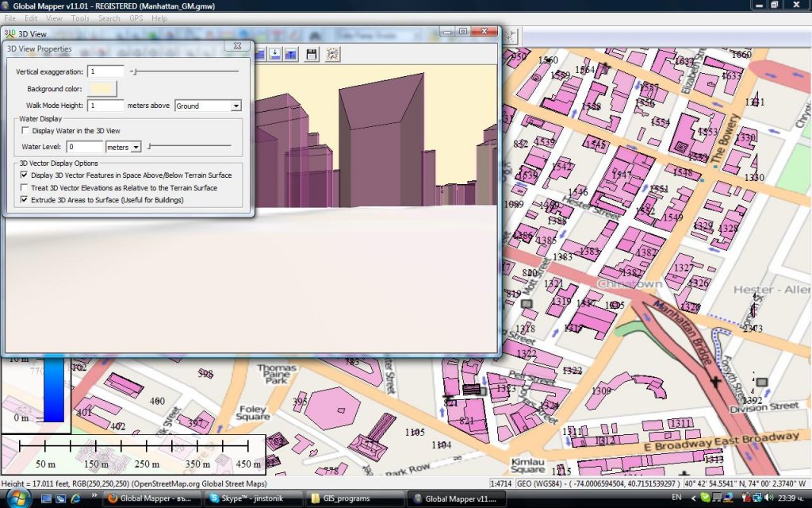Open the Walk Mode Ground dropdown
Image resolution: width=812 pixels, height=508 pixels.
[x=236, y=106]
